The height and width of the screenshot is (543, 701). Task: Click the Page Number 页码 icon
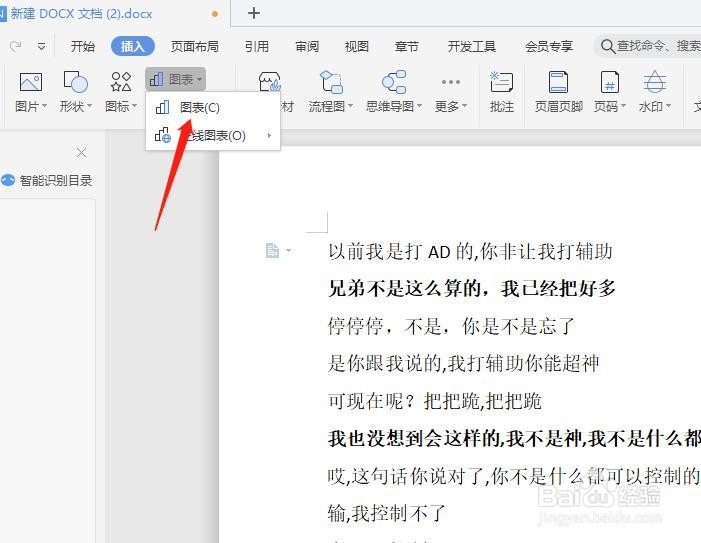609,82
